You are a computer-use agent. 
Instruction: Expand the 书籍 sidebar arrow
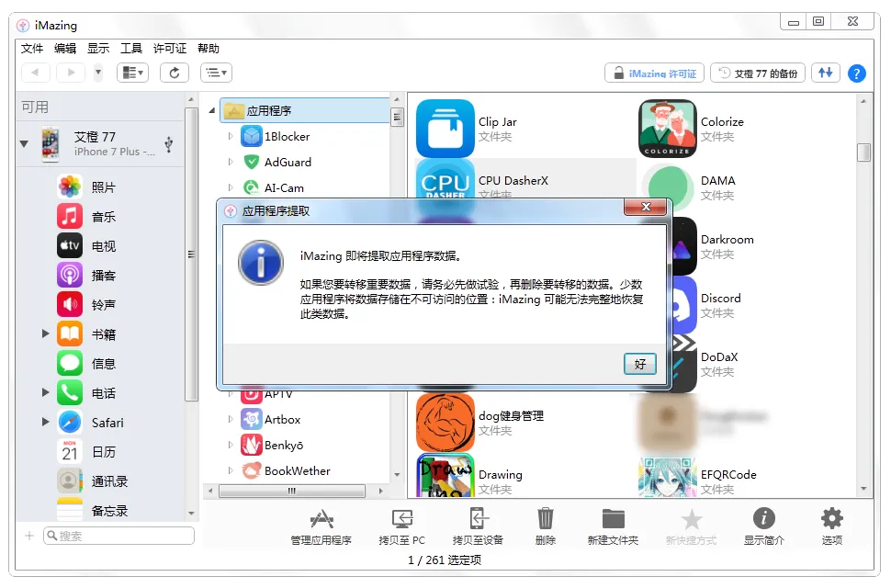pos(45,334)
